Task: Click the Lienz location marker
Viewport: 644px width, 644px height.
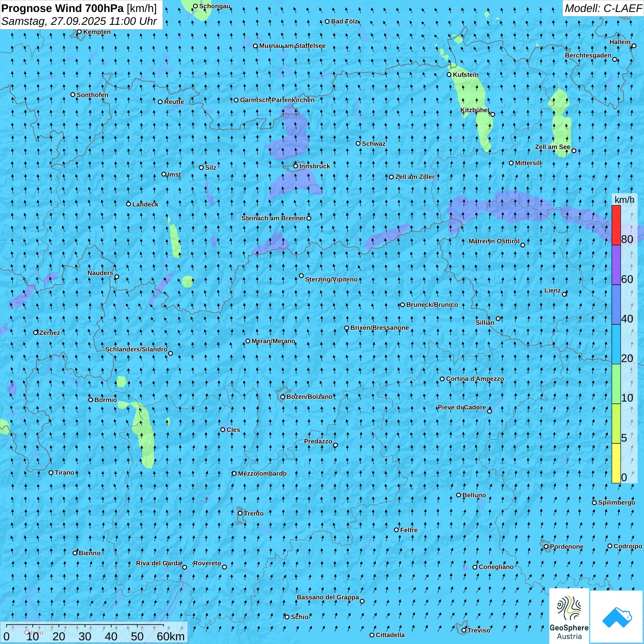Action: (x=564, y=294)
